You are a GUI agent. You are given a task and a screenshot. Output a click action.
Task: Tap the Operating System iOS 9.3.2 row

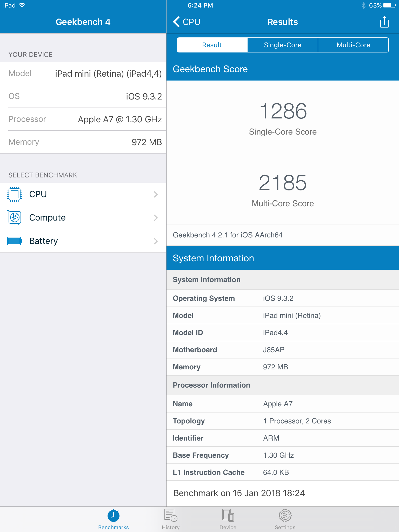(283, 298)
